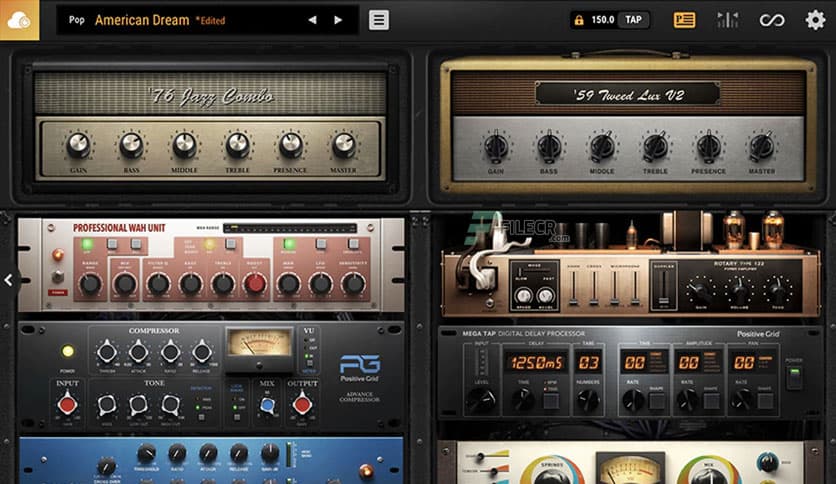Image resolution: width=836 pixels, height=484 pixels.
Task: Toggle the yellow lit button on Wah Unit
Action: 210,244
